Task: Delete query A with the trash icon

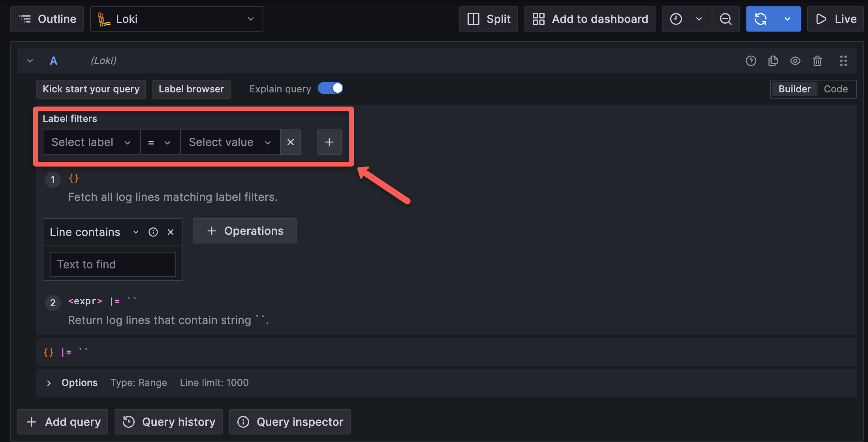Action: pyautogui.click(x=817, y=61)
